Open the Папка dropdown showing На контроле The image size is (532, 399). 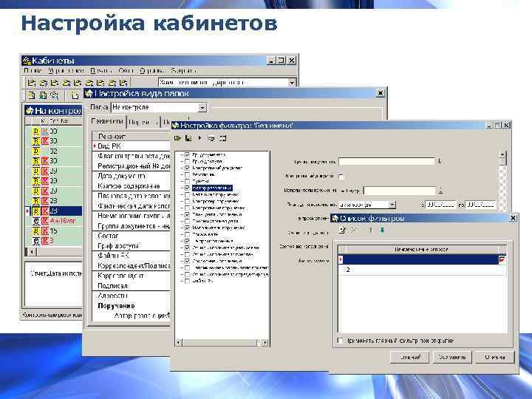pyautogui.click(x=202, y=108)
